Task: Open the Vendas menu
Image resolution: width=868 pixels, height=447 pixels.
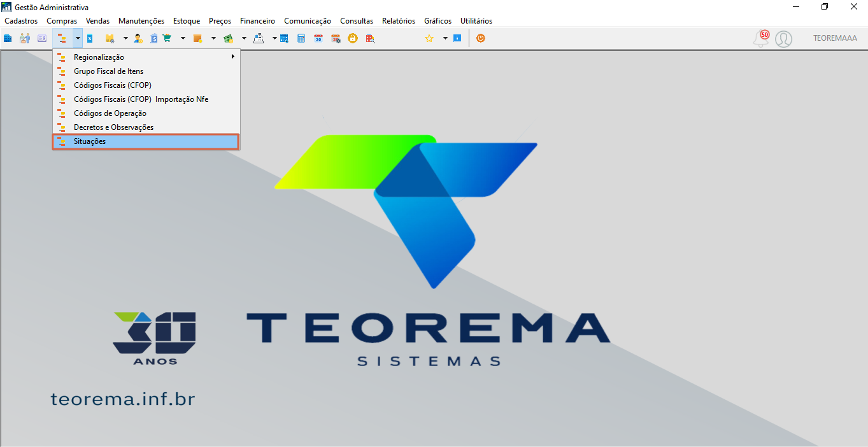Action: pyautogui.click(x=97, y=21)
